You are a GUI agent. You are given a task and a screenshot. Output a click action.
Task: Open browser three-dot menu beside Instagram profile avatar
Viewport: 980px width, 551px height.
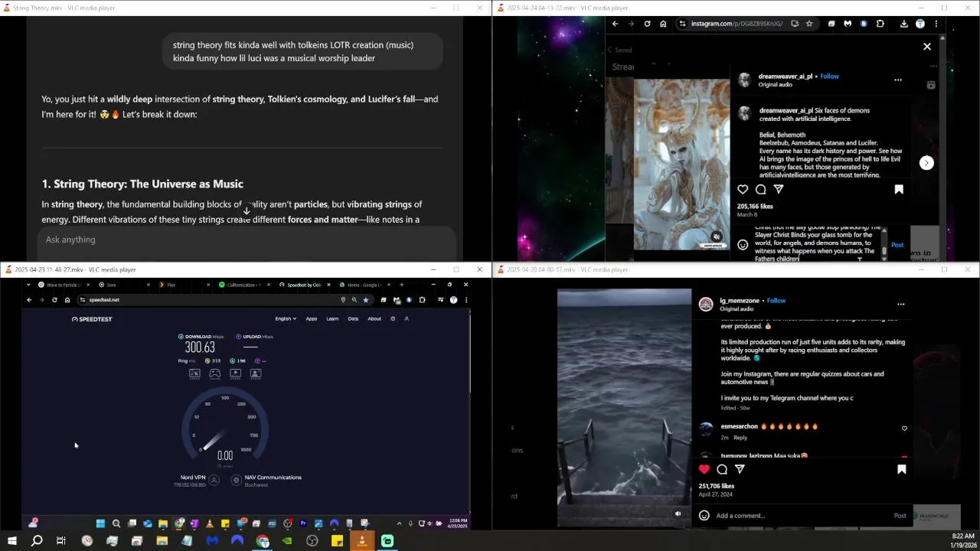click(936, 24)
